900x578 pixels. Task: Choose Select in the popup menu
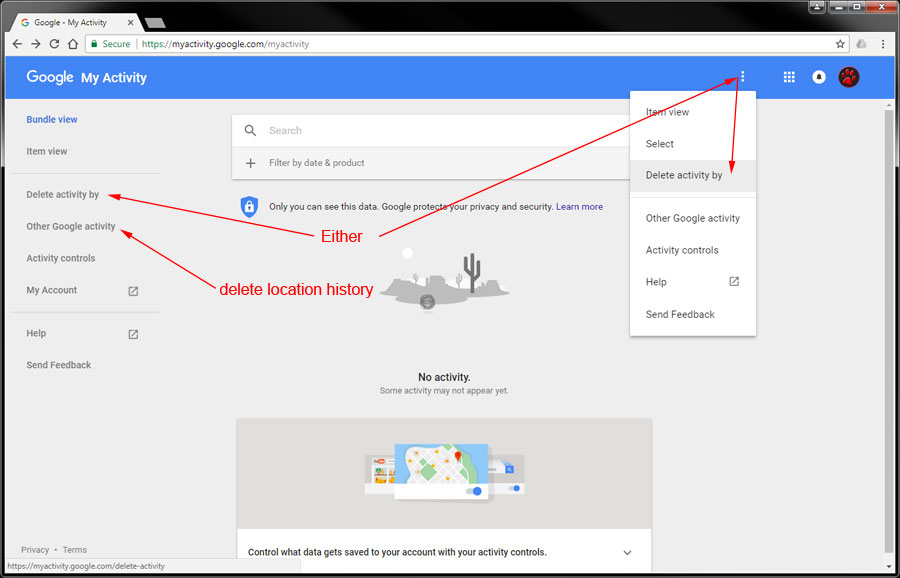(x=693, y=143)
